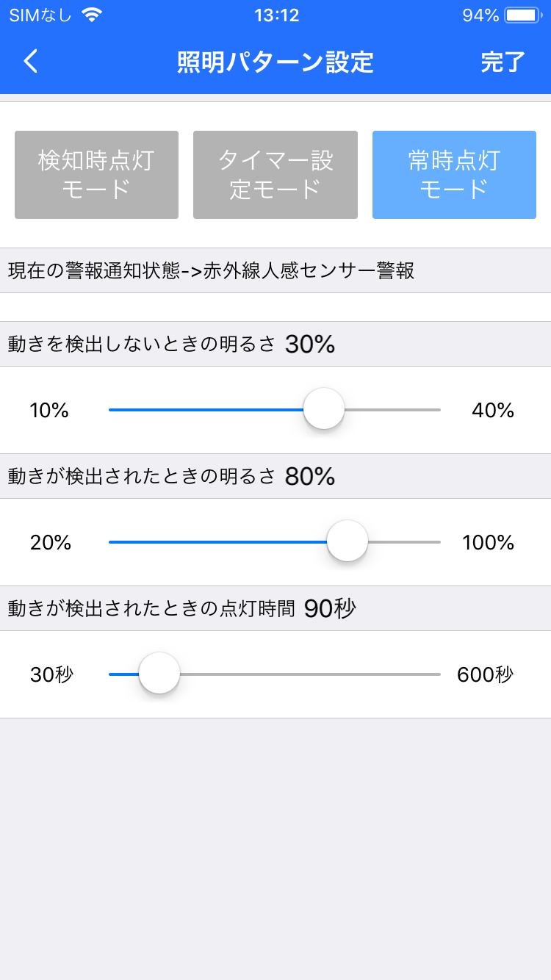Tap the 13:12 clock in status bar
This screenshot has height=980, width=551.
click(x=276, y=15)
